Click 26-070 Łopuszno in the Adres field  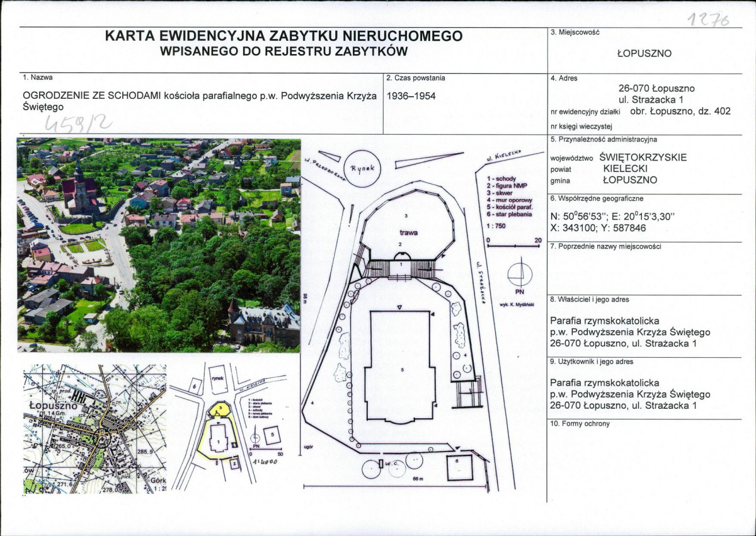coord(657,89)
